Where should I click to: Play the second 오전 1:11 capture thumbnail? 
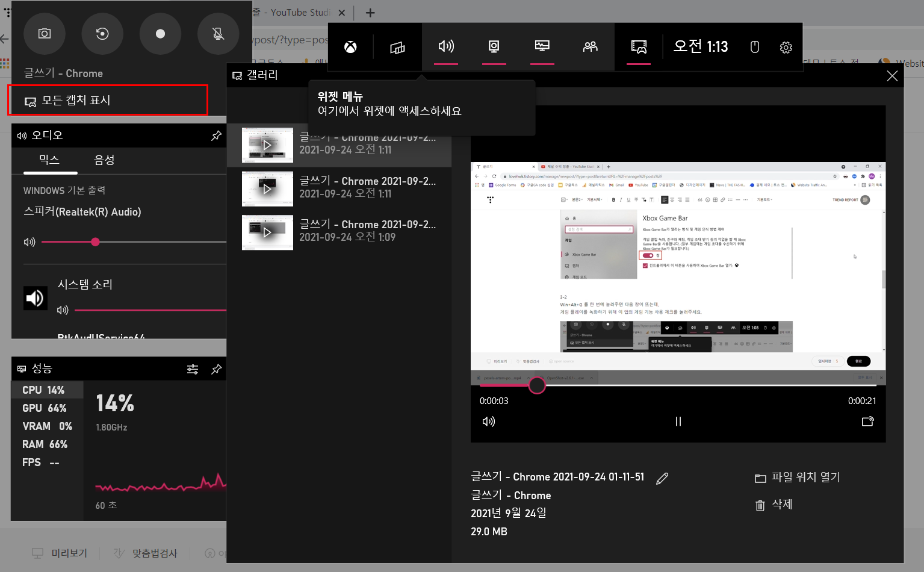point(267,189)
